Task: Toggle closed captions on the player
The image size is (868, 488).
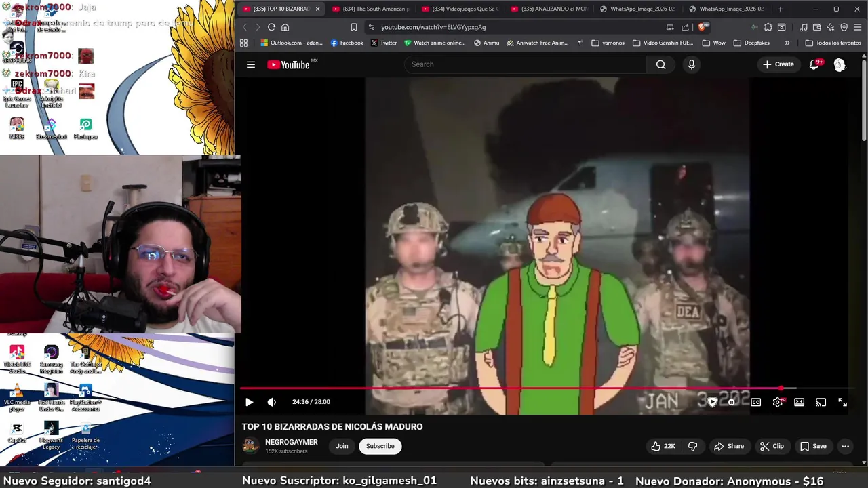Action: point(755,402)
